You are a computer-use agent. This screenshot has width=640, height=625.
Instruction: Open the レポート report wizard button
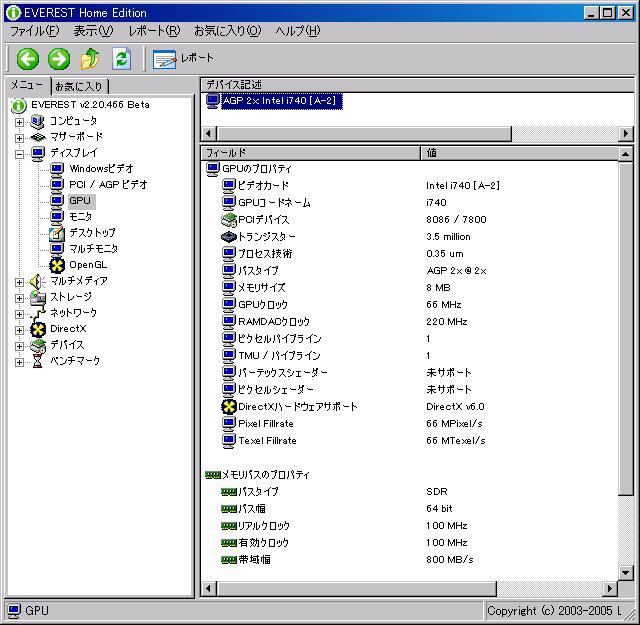click(x=183, y=58)
